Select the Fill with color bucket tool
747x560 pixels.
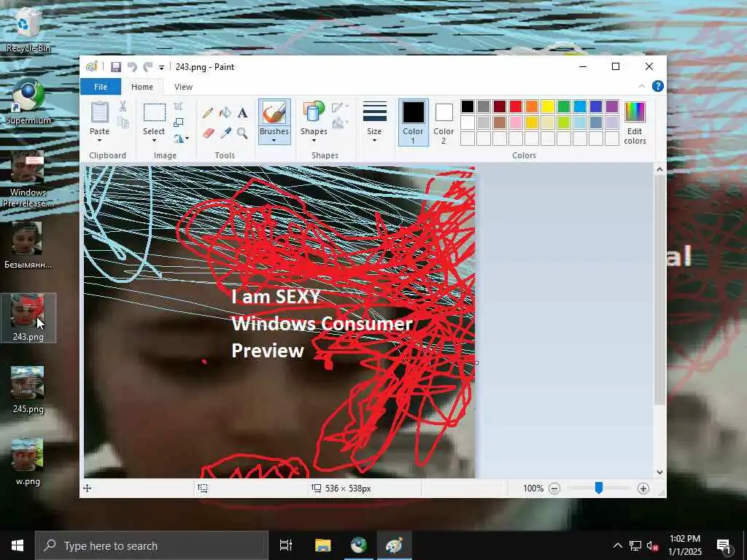(x=225, y=113)
